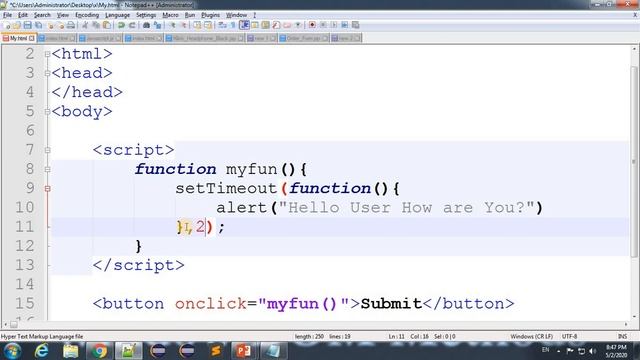640x360 pixels.
Task: Redo edit with the Redo icon
Action: [132, 25]
